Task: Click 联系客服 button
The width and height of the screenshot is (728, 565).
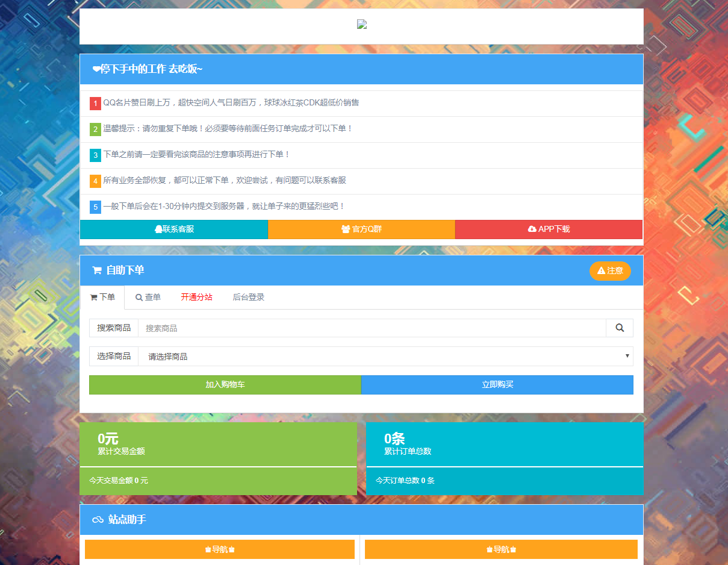Action: pos(174,229)
